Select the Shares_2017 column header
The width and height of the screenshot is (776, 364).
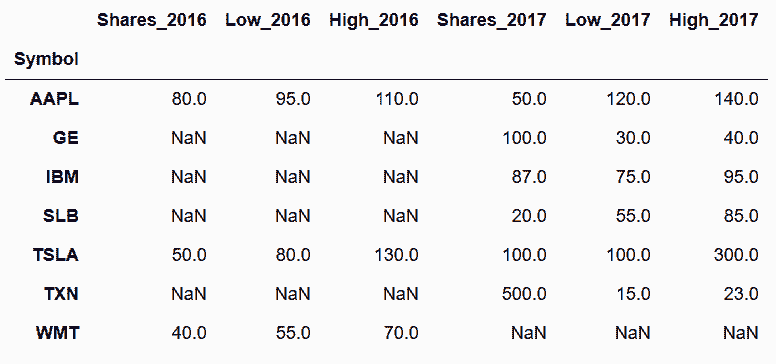click(491, 20)
